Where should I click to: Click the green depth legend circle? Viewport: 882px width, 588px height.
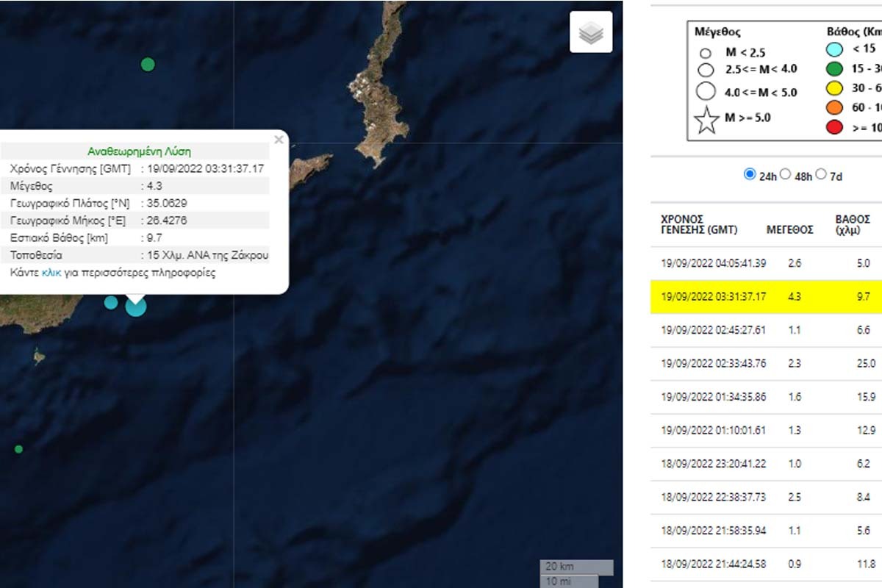(834, 70)
